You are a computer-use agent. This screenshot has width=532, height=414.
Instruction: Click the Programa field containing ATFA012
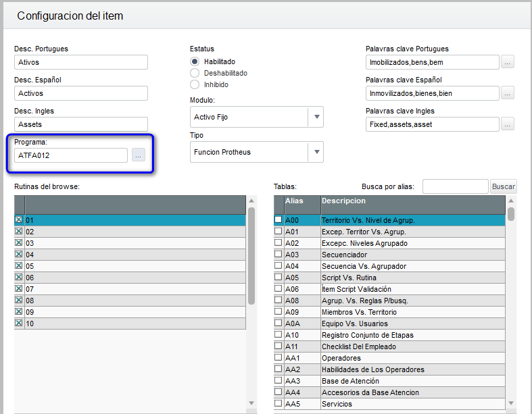[x=71, y=155]
